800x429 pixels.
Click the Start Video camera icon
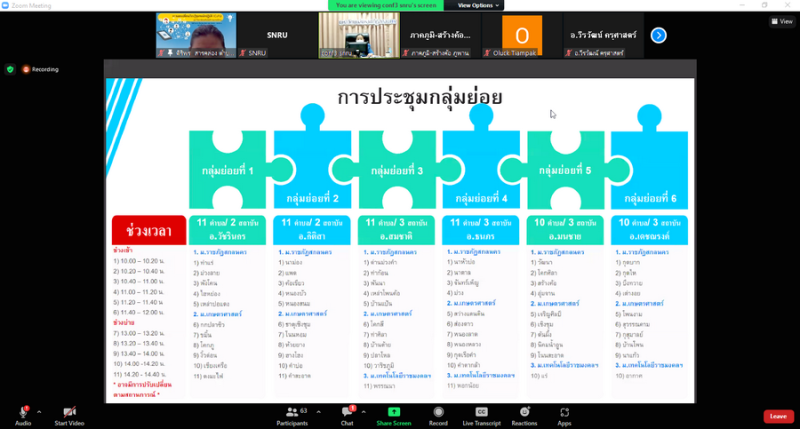(70, 411)
